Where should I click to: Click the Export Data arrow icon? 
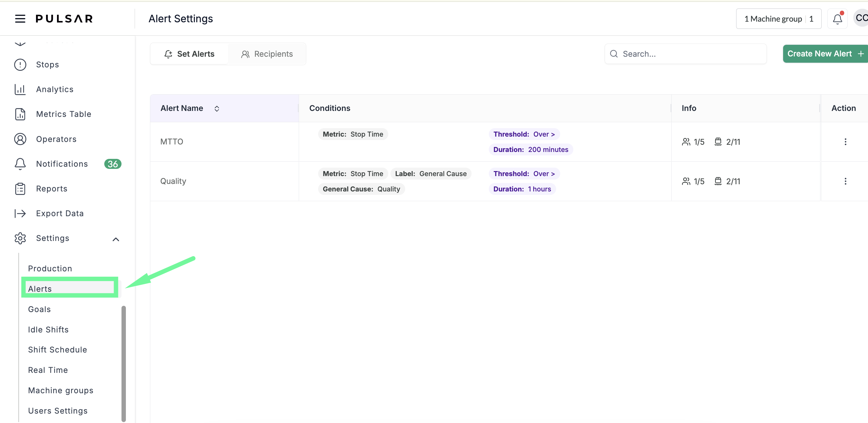click(20, 213)
